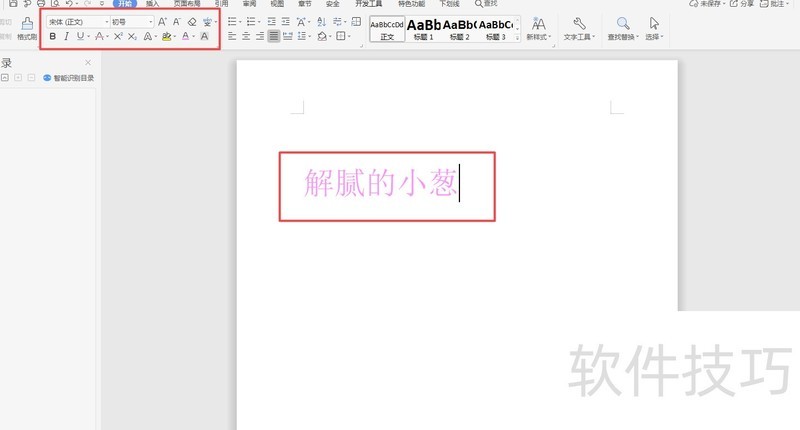800x430 pixels.
Task: Click the sort A-Z icon
Action: [321, 21]
